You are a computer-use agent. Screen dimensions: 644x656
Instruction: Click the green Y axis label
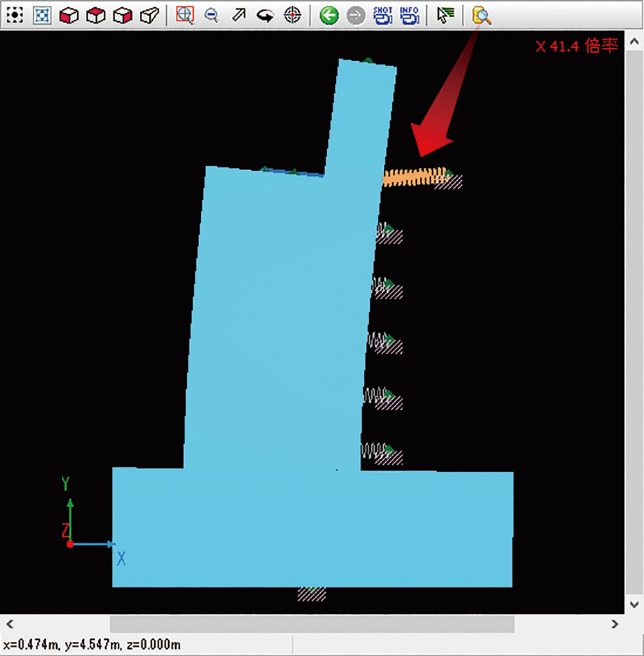pyautogui.click(x=65, y=484)
